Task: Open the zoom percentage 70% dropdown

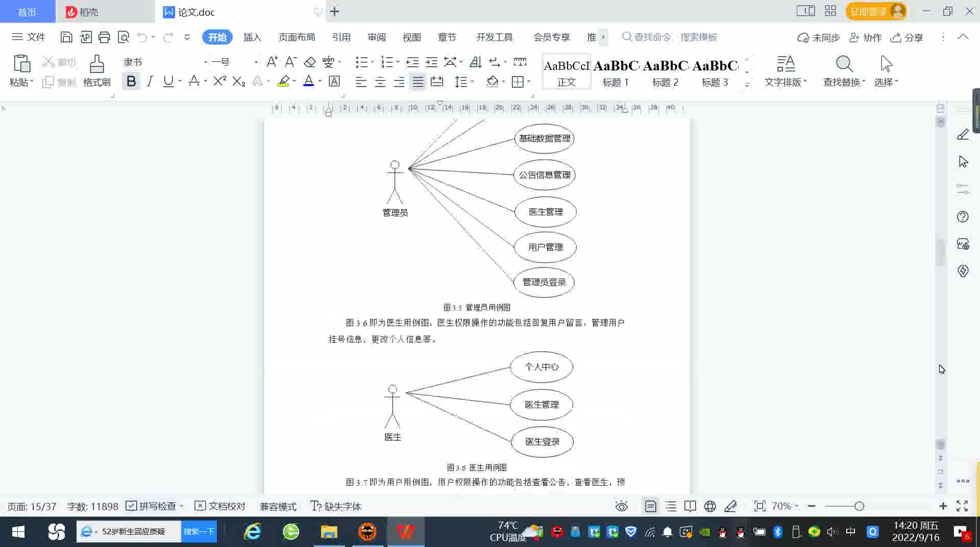Action: 785,506
